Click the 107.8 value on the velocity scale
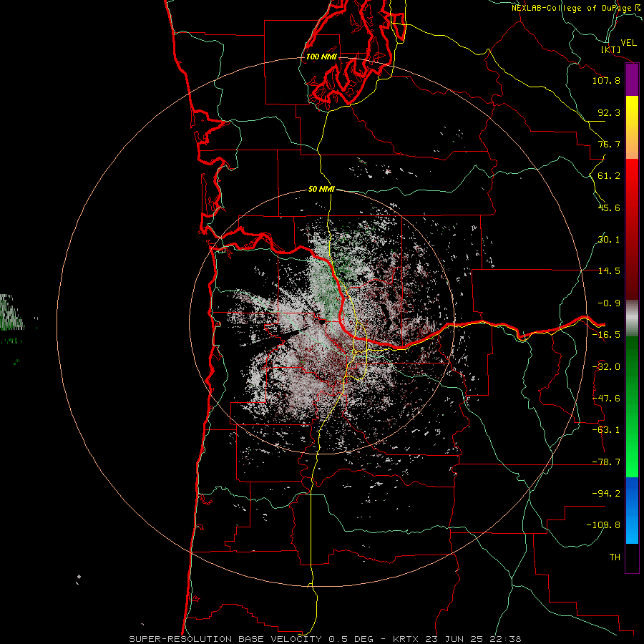Screen dimensions: 644x644 [x=606, y=80]
